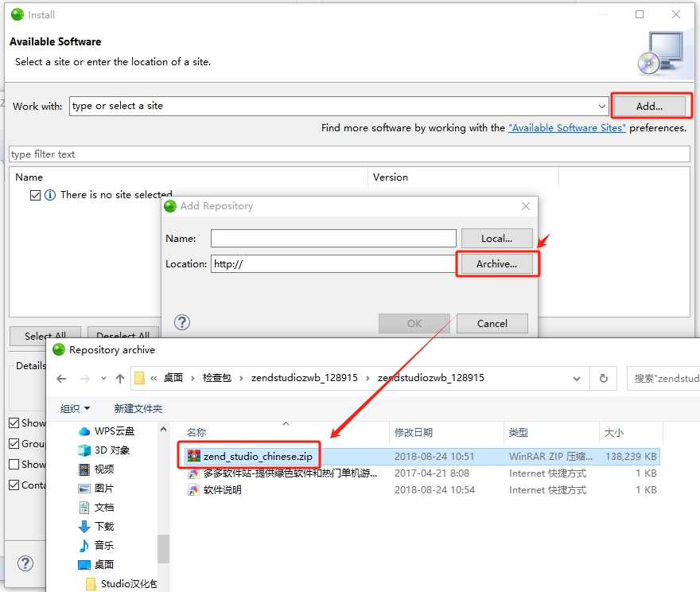Expand chevron after 桌面 breadcrumb

tap(192, 378)
